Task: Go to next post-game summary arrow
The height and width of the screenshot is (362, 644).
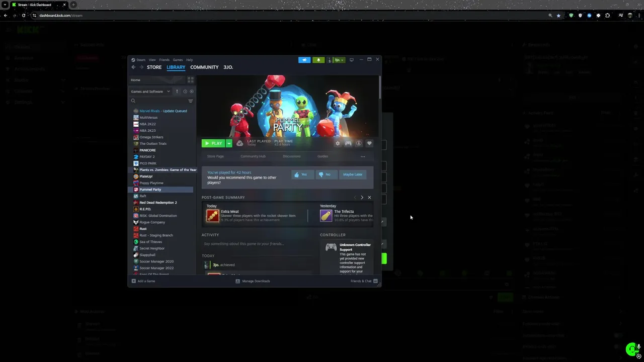Action: tap(362, 198)
